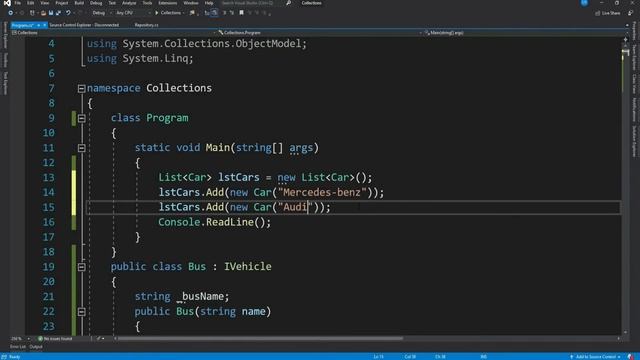Click line number 13 in the margin
Image resolution: width=640 pixels, height=360 pixels.
[x=49, y=178]
